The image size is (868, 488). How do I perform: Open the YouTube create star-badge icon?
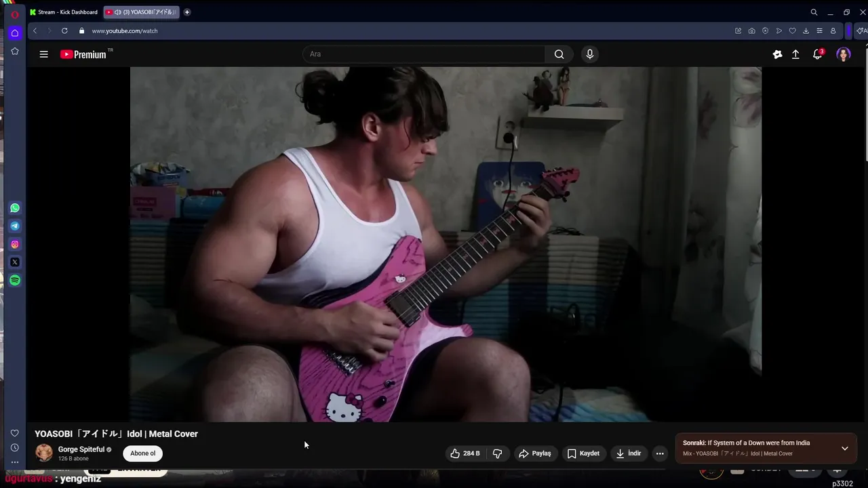[777, 54]
